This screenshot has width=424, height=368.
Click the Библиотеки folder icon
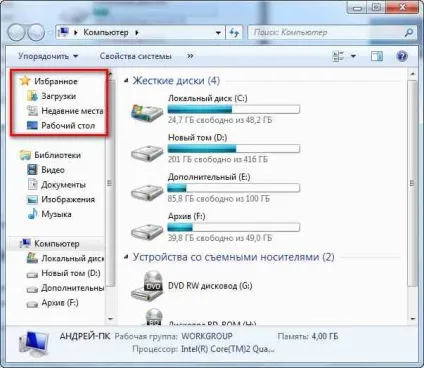pyautogui.click(x=25, y=155)
